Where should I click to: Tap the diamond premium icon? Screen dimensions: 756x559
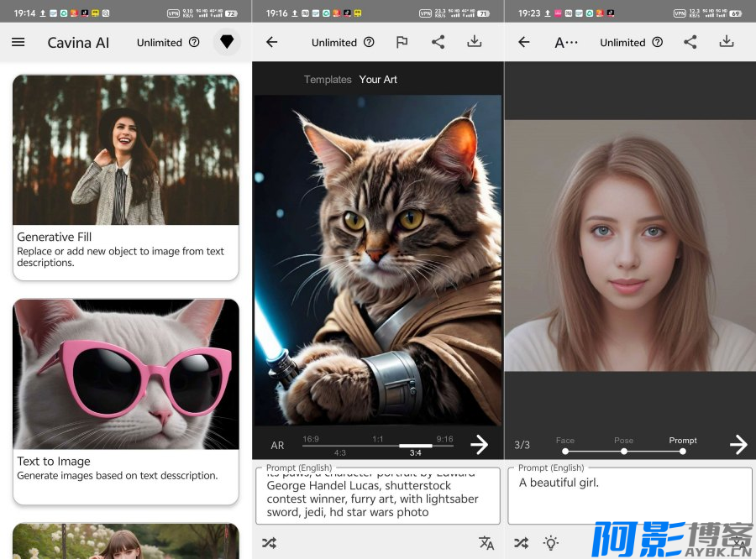click(x=227, y=42)
